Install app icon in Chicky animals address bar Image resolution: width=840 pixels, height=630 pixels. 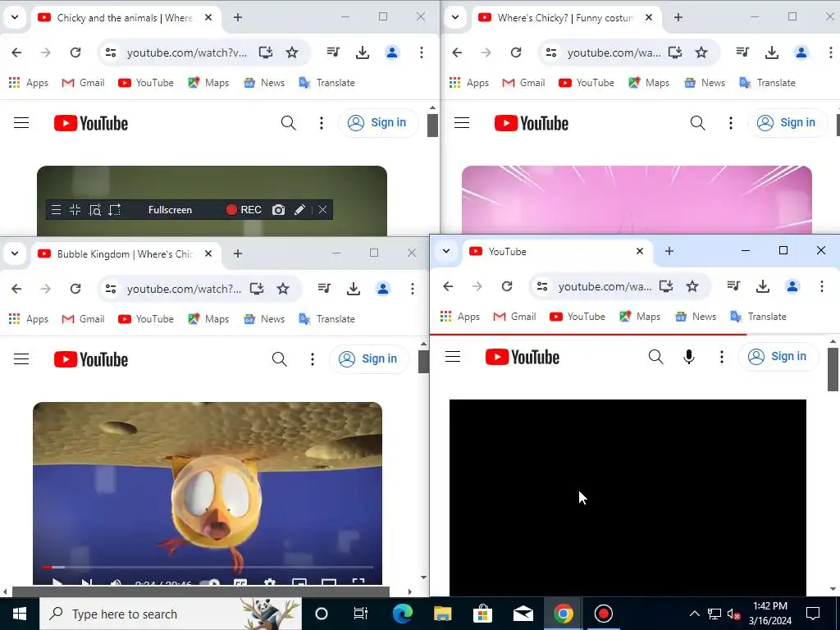[266, 52]
